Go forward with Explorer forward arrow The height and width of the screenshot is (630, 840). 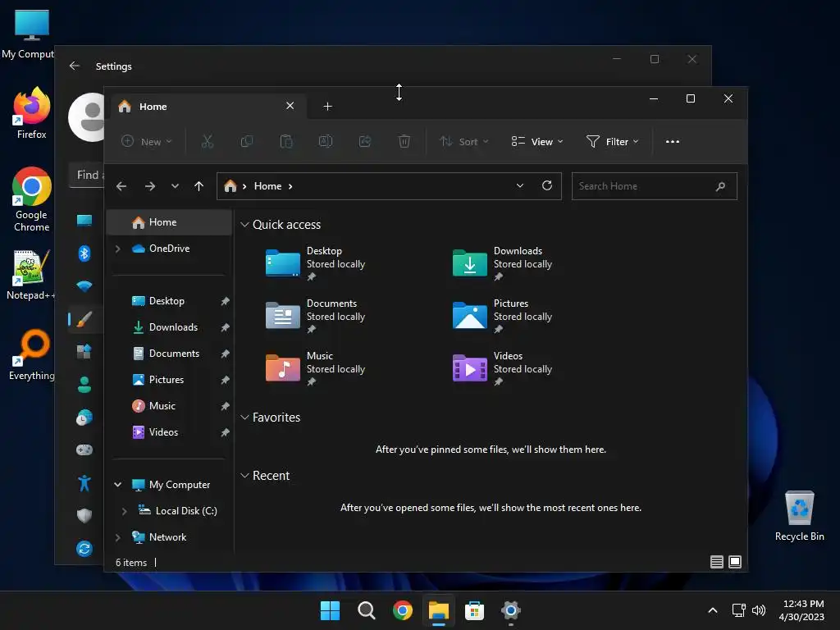click(150, 186)
